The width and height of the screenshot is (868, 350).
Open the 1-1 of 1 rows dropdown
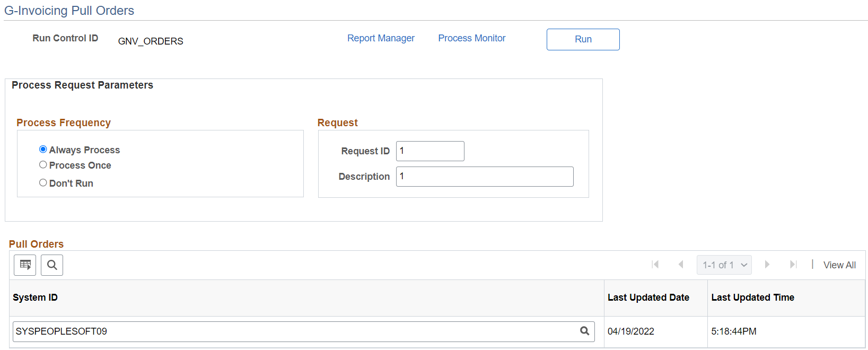point(724,265)
